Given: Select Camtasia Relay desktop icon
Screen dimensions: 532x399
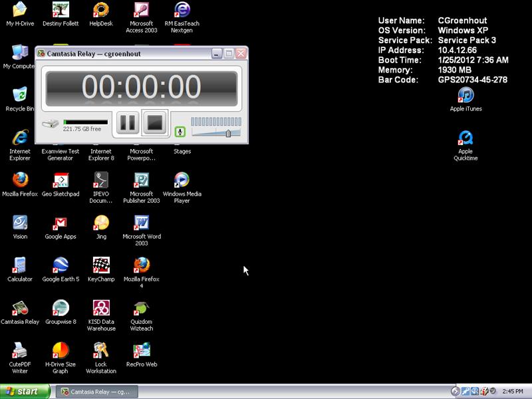Looking at the screenshot, I should pyautogui.click(x=20, y=312).
